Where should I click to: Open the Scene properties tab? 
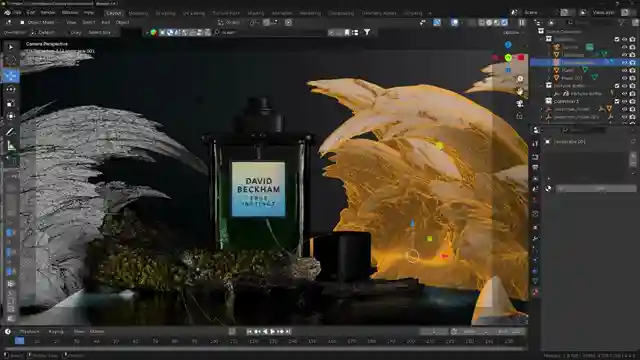[536, 189]
